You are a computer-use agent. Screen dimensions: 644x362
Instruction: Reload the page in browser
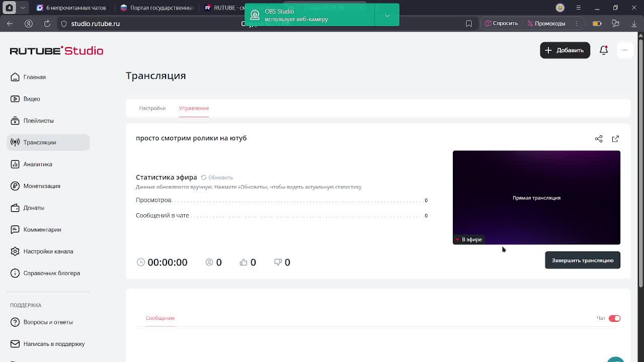coord(47,24)
